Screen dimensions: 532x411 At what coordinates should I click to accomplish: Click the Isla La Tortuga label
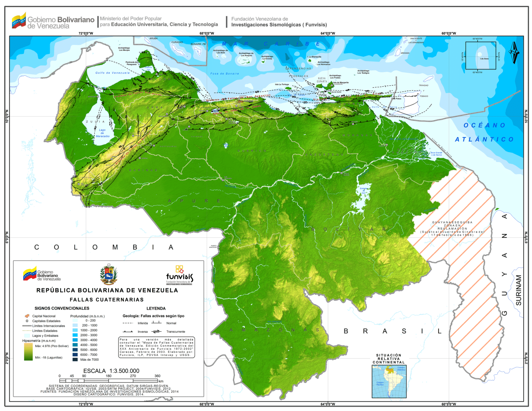[282, 84]
